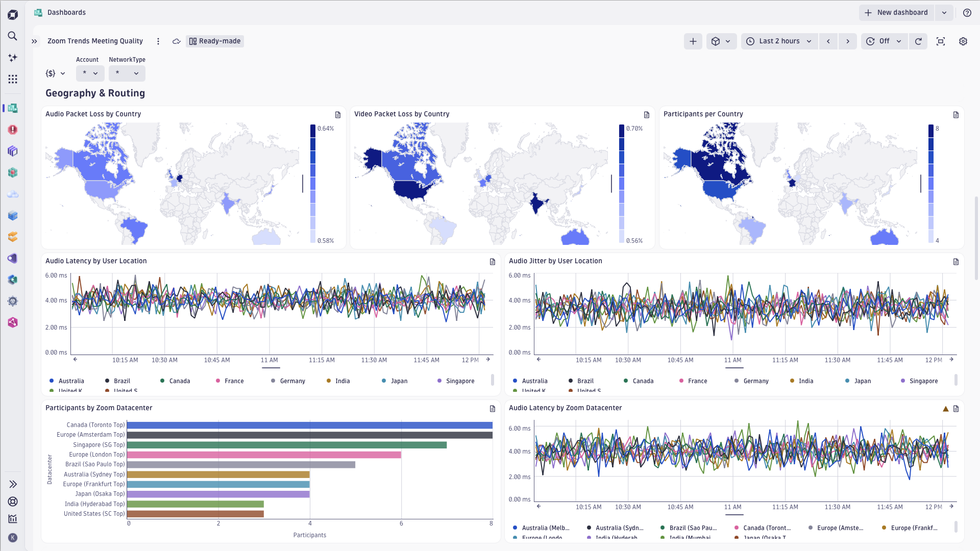Click the Audio Packet Loss color scale bar
Viewport: 980px width, 551px height.
click(313, 184)
